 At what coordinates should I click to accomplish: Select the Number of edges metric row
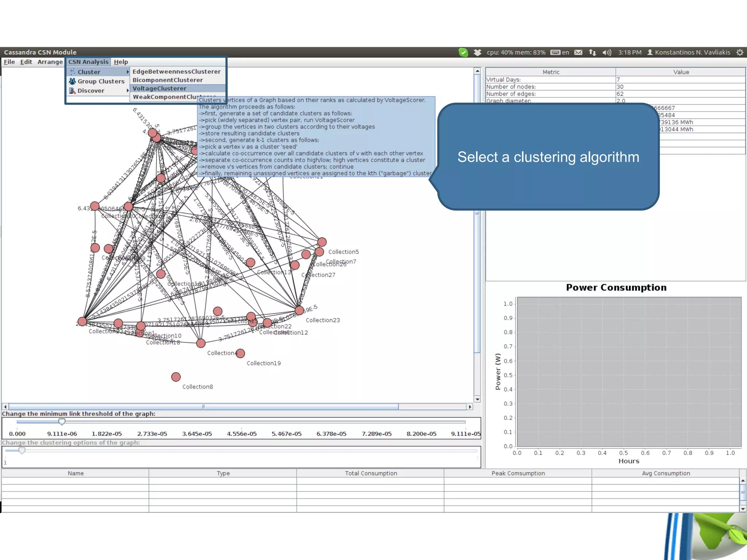tap(616, 94)
